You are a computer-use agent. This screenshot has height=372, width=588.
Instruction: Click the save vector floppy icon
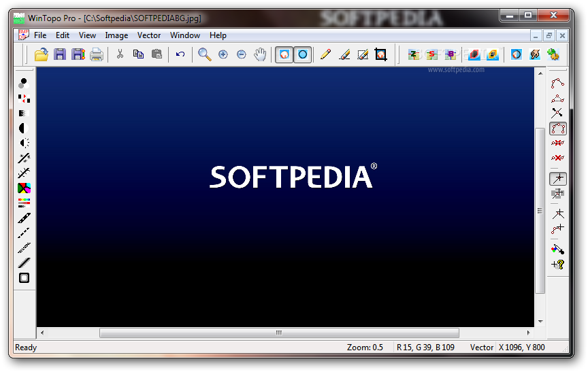coord(78,54)
